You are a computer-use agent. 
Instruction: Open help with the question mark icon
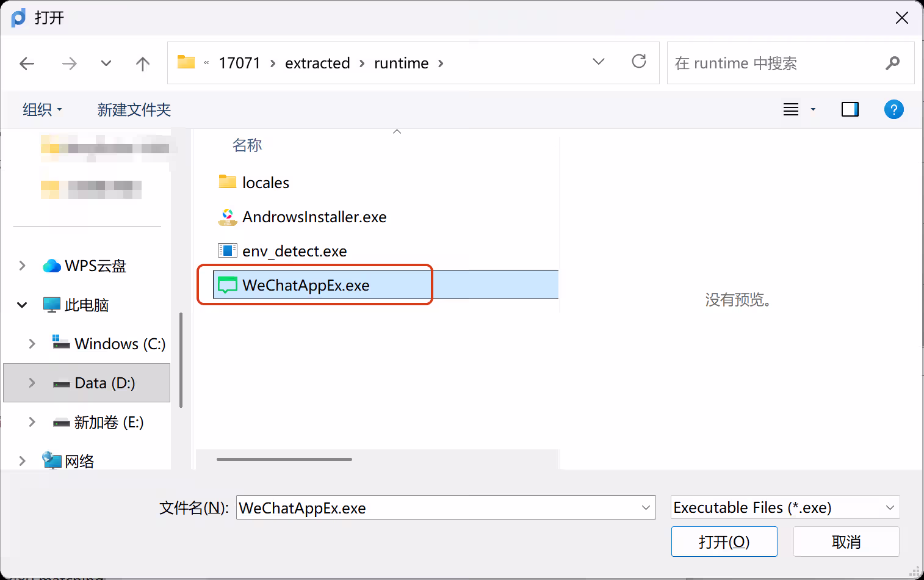pos(894,110)
